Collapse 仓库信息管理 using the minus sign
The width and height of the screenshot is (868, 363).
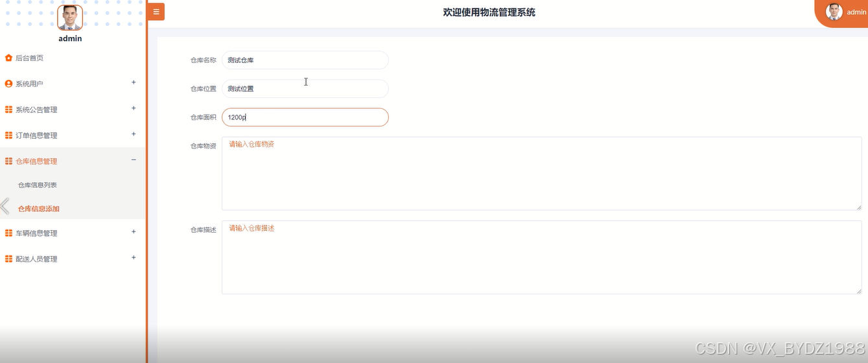pos(134,160)
